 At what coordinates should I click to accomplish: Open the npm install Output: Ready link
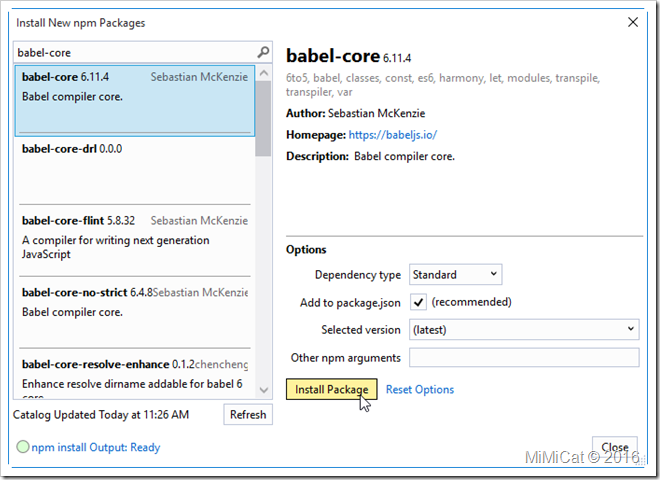coord(96,447)
